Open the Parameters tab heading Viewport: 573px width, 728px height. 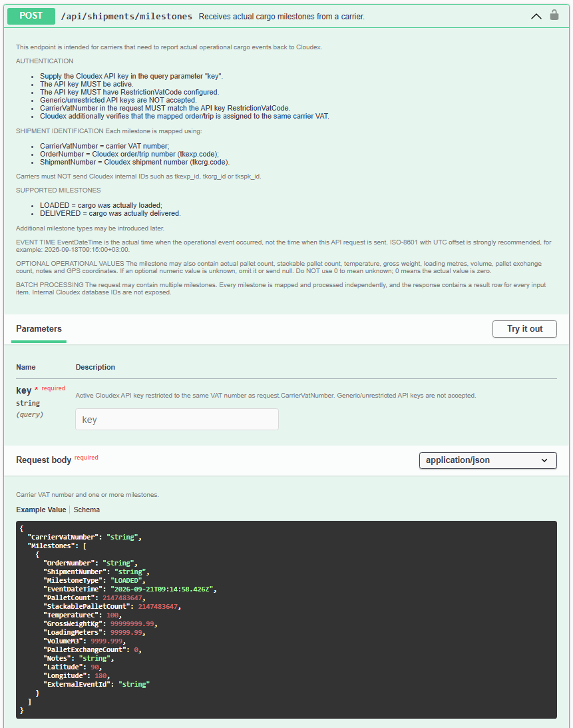click(x=39, y=329)
